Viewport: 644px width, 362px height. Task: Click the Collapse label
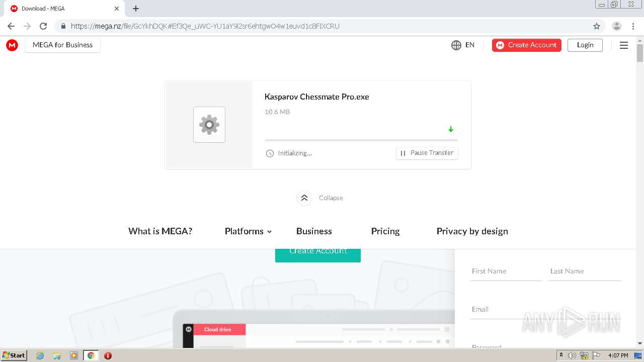331,198
